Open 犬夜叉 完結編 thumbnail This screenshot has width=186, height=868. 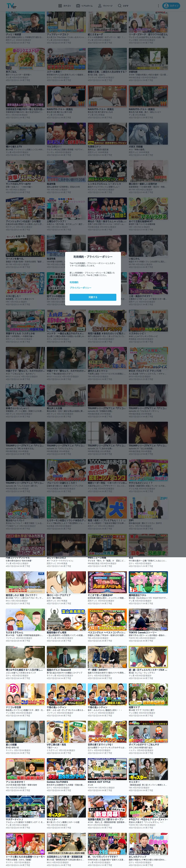point(148,134)
